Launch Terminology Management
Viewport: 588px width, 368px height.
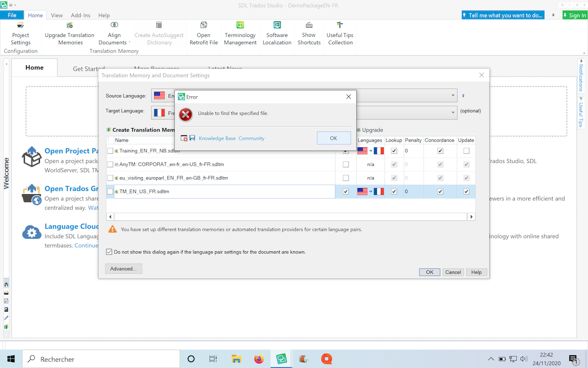[x=240, y=34]
